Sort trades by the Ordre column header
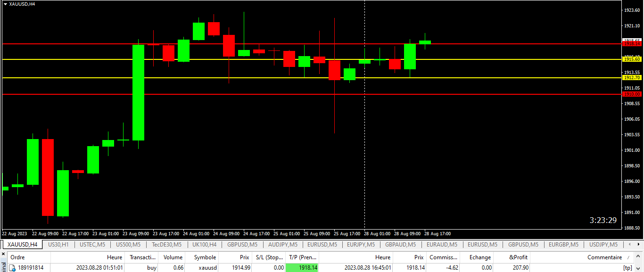644x272 pixels. click(x=18, y=257)
